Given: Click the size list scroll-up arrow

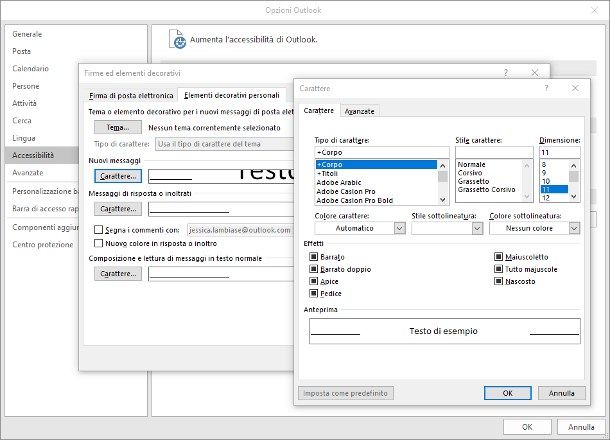Looking at the screenshot, I should pos(573,165).
